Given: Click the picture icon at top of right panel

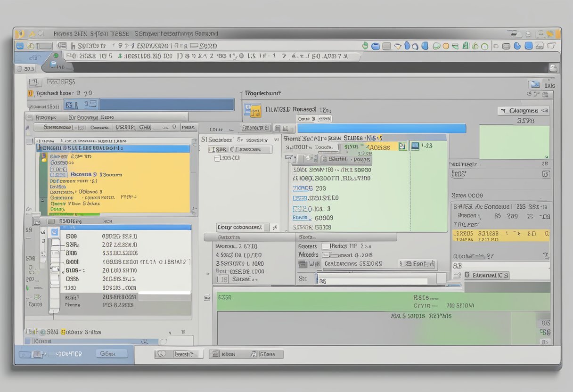Looking at the screenshot, I should pyautogui.click(x=534, y=85).
